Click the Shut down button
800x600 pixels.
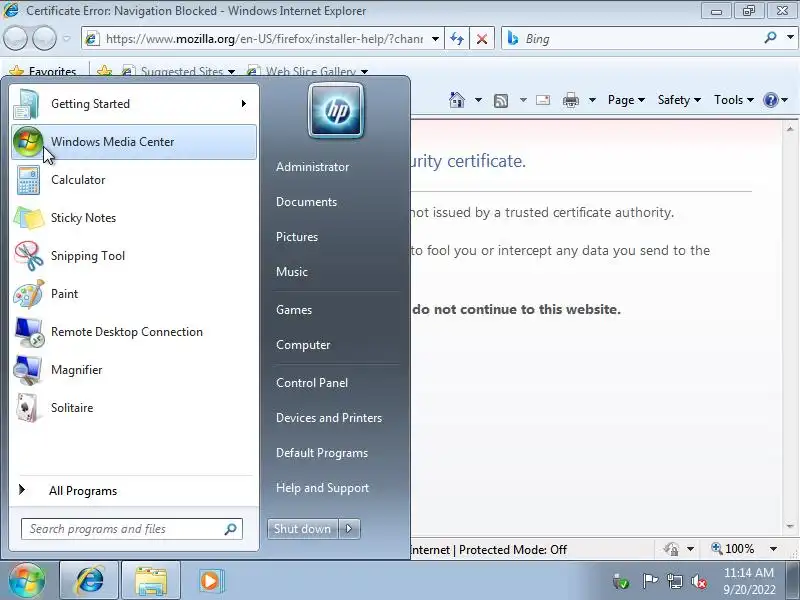pos(303,529)
